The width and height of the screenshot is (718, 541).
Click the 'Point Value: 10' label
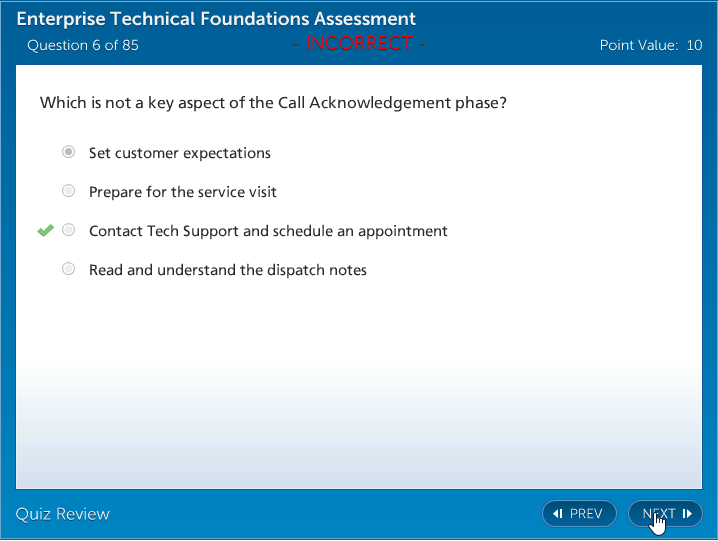[650, 45]
